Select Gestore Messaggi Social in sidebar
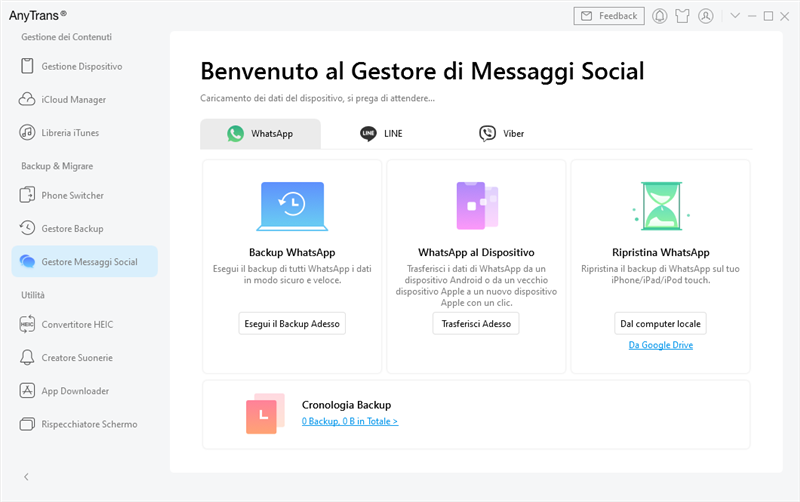The height and width of the screenshot is (502, 800). click(85, 262)
